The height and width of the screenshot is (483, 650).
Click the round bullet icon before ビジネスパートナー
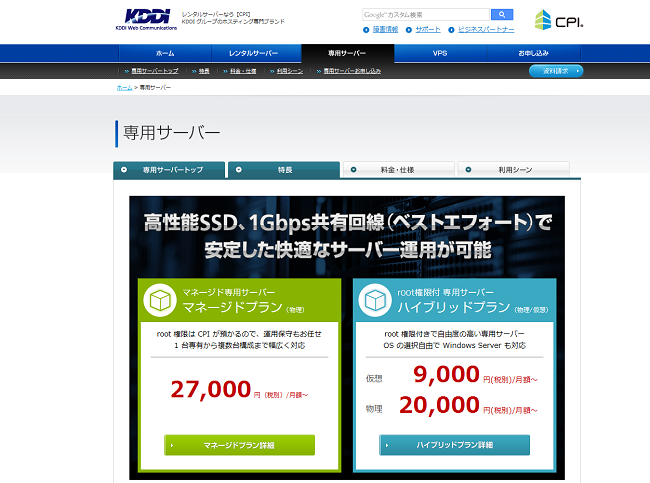click(451, 30)
